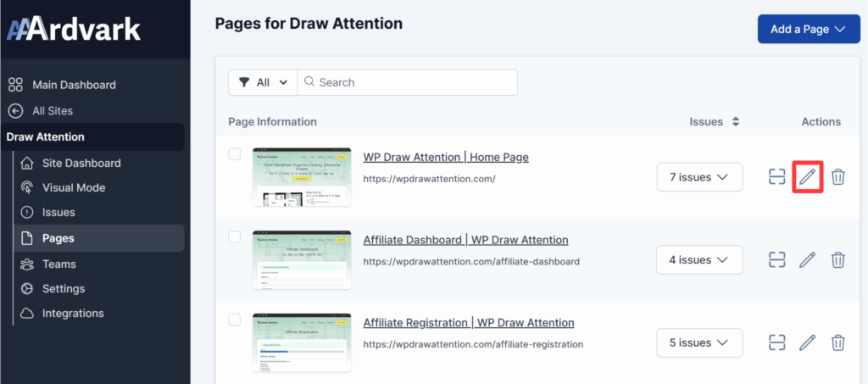Open Teams section

tap(59, 264)
